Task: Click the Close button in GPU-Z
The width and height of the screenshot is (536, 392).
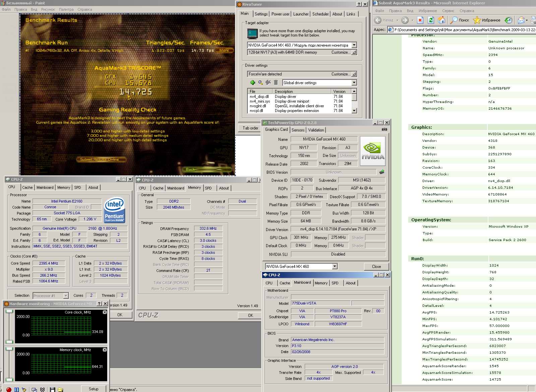Action: 376,267
